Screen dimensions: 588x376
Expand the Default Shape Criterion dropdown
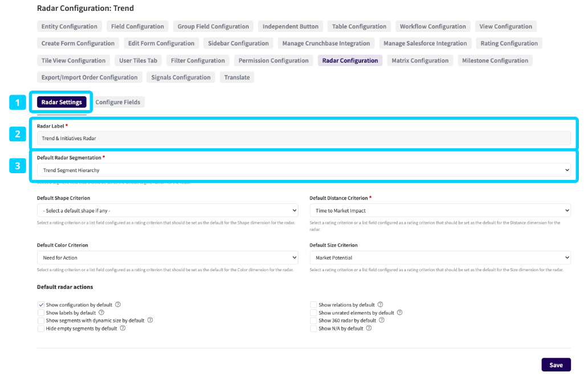click(167, 211)
